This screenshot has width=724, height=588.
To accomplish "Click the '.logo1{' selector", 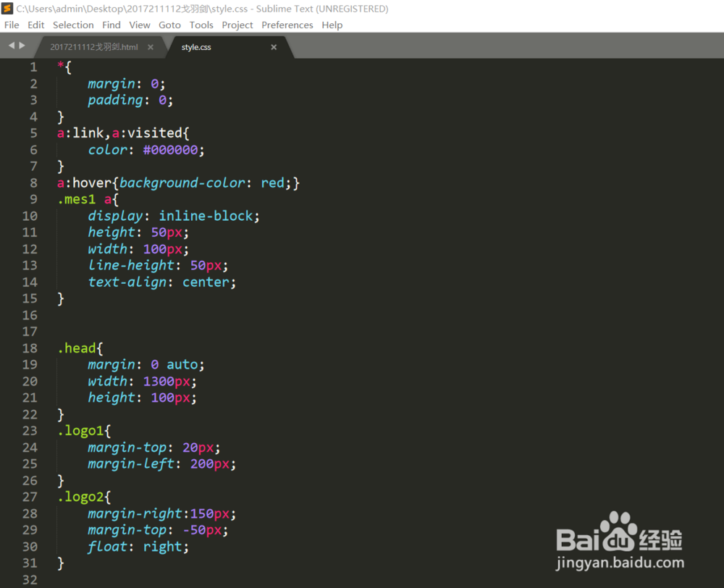I will pyautogui.click(x=84, y=431).
